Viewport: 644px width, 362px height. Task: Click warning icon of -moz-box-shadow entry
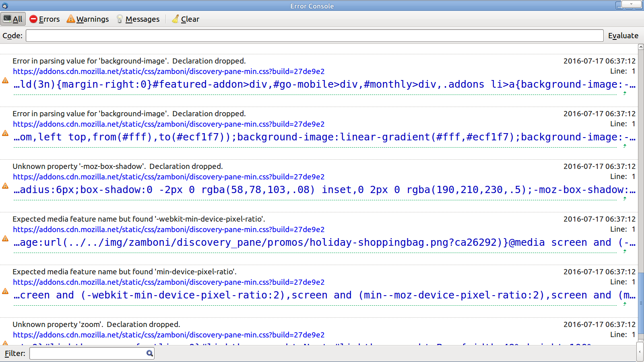pos(5,186)
